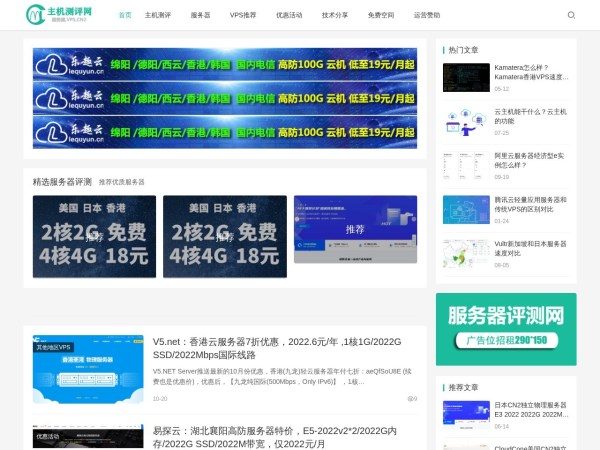Open the V5.net 香港云服务器 article thumbnail
This screenshot has width=600, height=450.
point(88,369)
